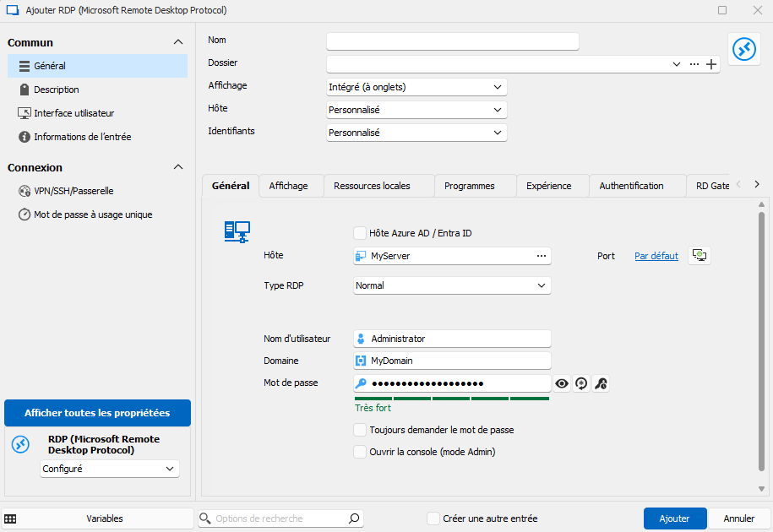The height and width of the screenshot is (532, 773).
Task: Open Dossier browse ellipsis button
Action: pos(694,64)
